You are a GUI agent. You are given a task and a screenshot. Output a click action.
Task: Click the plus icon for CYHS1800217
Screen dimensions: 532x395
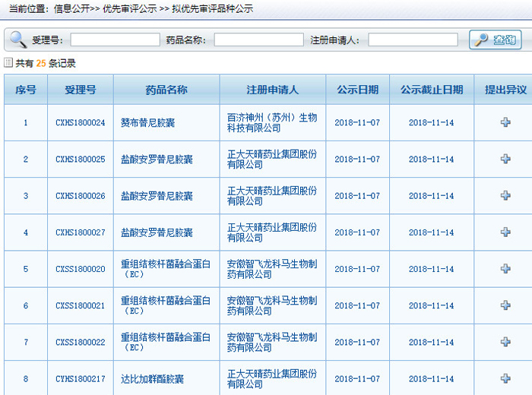[x=505, y=379]
